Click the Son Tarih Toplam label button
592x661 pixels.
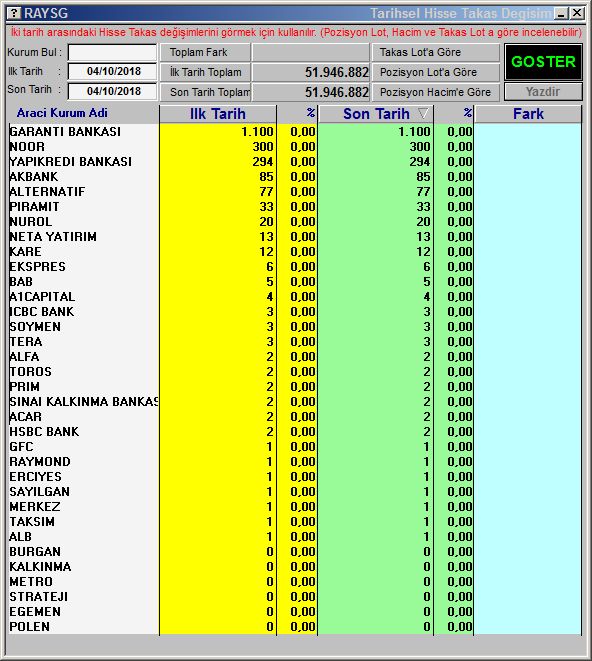click(x=205, y=92)
